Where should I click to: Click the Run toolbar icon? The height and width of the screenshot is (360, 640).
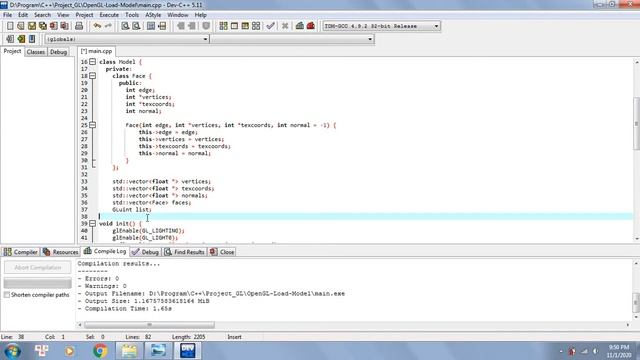click(234, 26)
